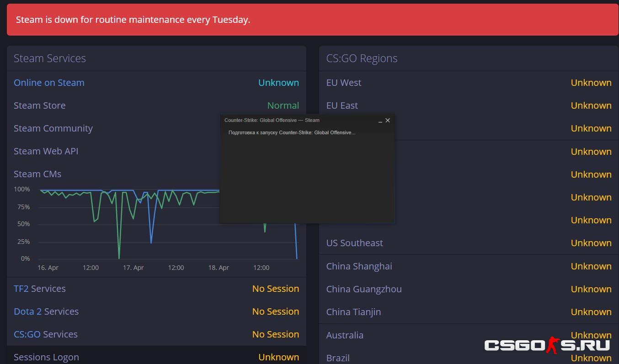Click the Steam Web API label
The height and width of the screenshot is (364, 619).
[x=46, y=151]
